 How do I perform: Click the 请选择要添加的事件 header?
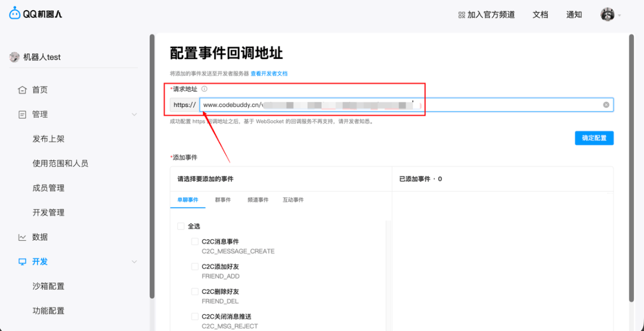click(206, 179)
